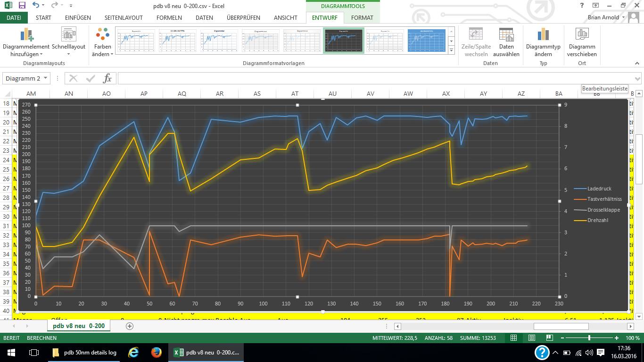The width and height of the screenshot is (644, 362).
Task: Open Daten auswählen dialog
Action: [506, 35]
